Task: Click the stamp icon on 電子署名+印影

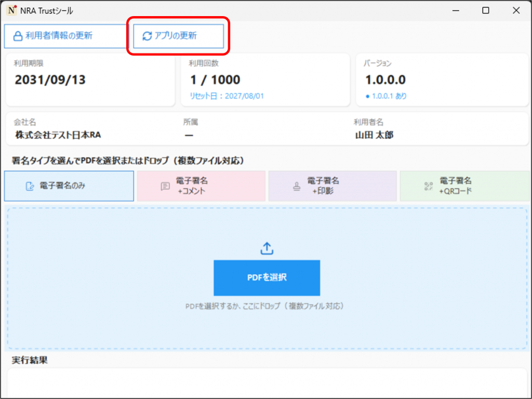Action: [297, 186]
